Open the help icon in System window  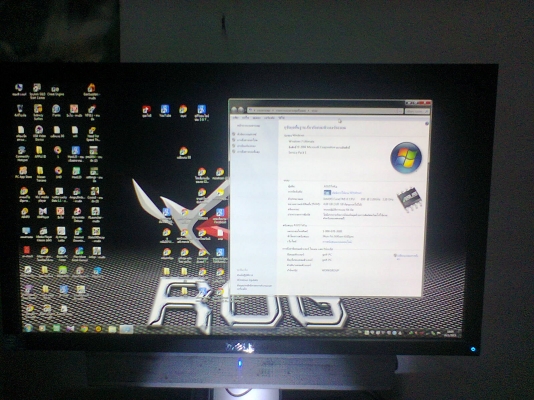pyautogui.click(x=427, y=124)
